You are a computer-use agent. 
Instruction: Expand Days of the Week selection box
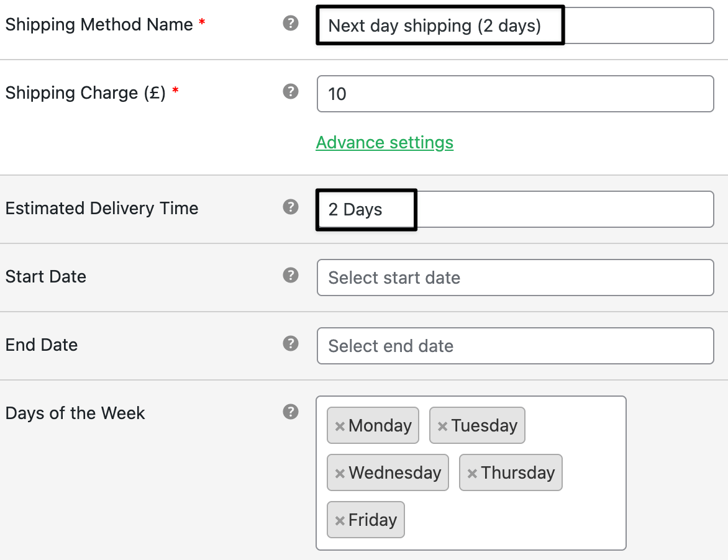pos(471,473)
